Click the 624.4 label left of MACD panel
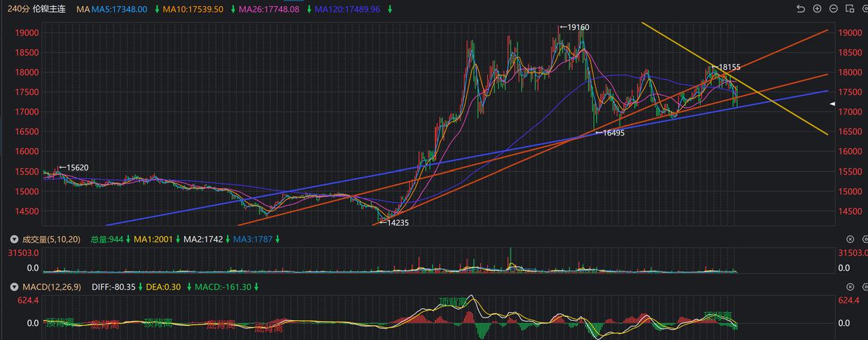 (x=28, y=301)
